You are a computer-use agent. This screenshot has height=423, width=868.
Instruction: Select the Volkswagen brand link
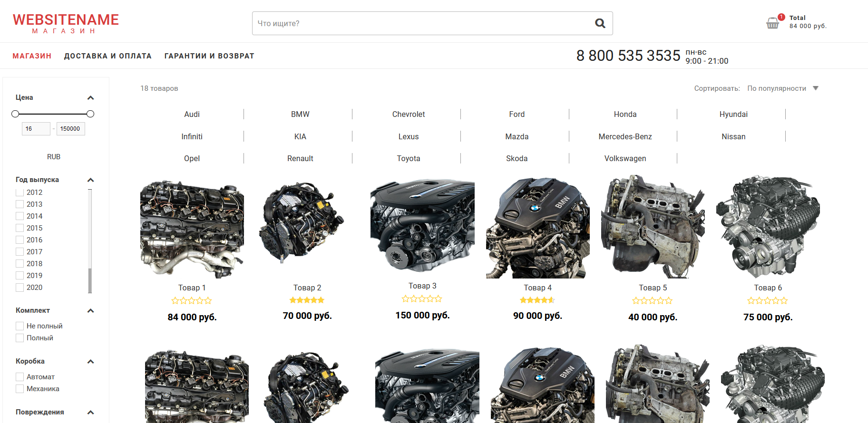[x=625, y=158]
